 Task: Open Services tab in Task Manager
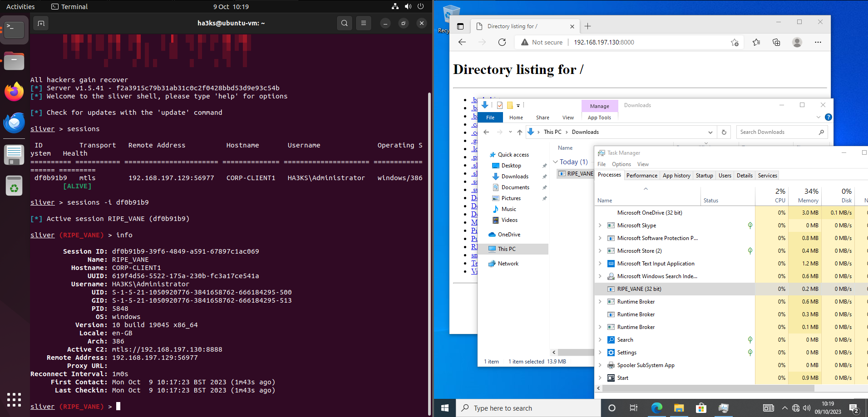(767, 176)
